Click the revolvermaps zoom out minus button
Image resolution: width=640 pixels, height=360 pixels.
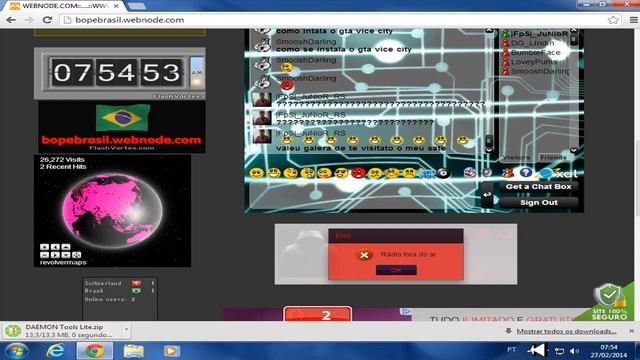click(x=44, y=255)
